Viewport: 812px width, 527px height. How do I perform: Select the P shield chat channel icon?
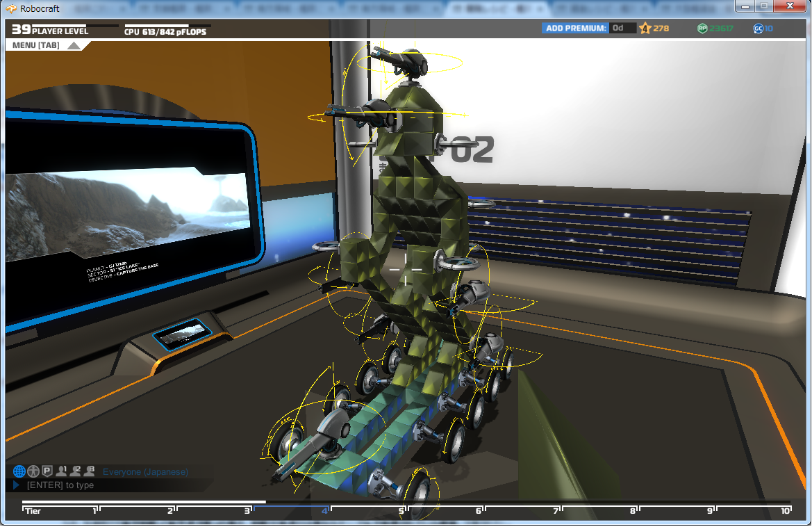(x=47, y=471)
